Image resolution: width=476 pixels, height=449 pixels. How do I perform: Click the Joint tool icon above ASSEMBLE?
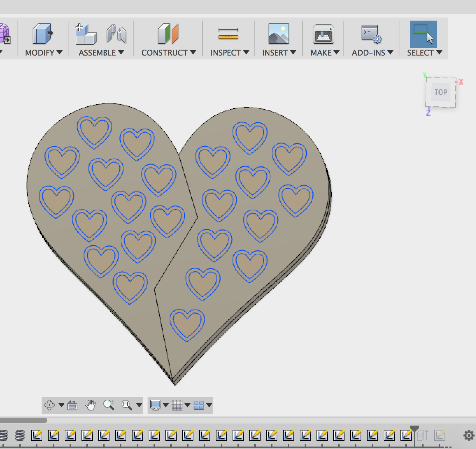(x=116, y=34)
